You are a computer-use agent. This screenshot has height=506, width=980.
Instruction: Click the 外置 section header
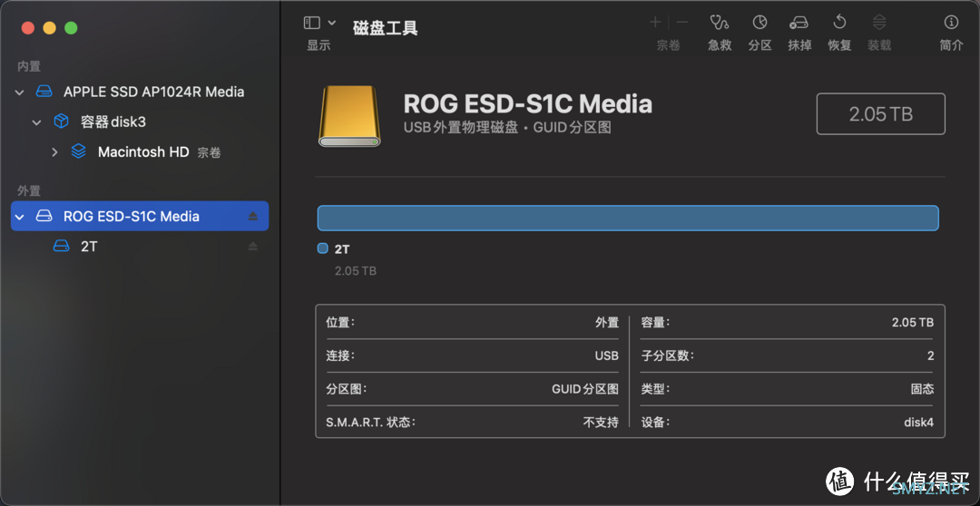click(29, 190)
